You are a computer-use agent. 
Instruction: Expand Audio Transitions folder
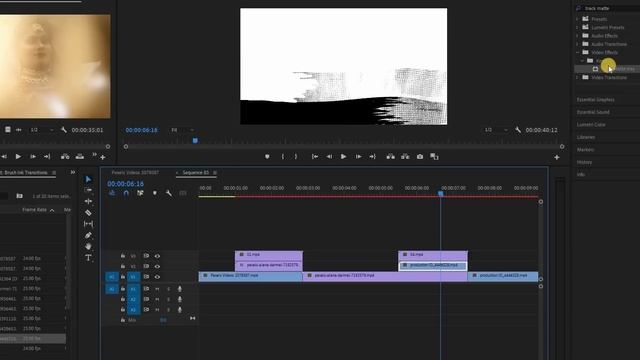pos(577,44)
